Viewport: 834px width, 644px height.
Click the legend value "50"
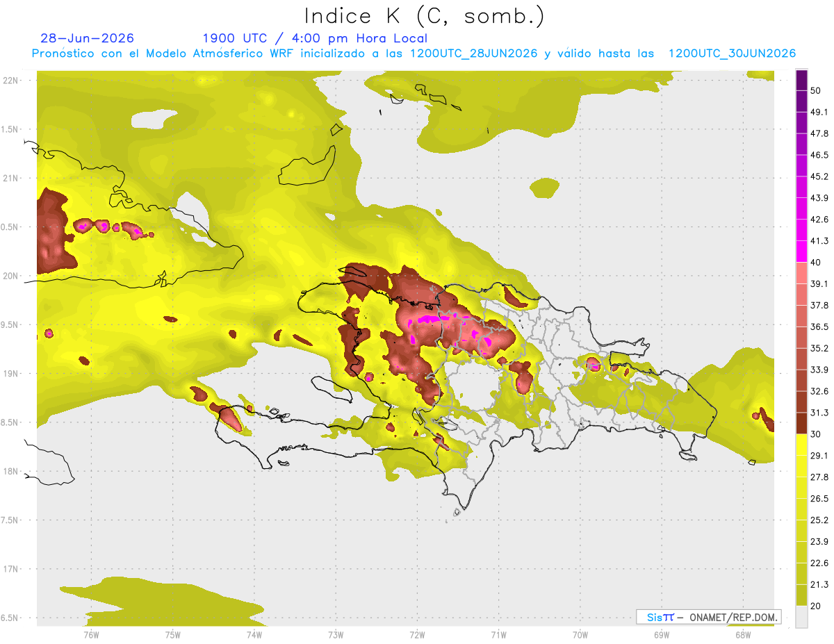817,91
